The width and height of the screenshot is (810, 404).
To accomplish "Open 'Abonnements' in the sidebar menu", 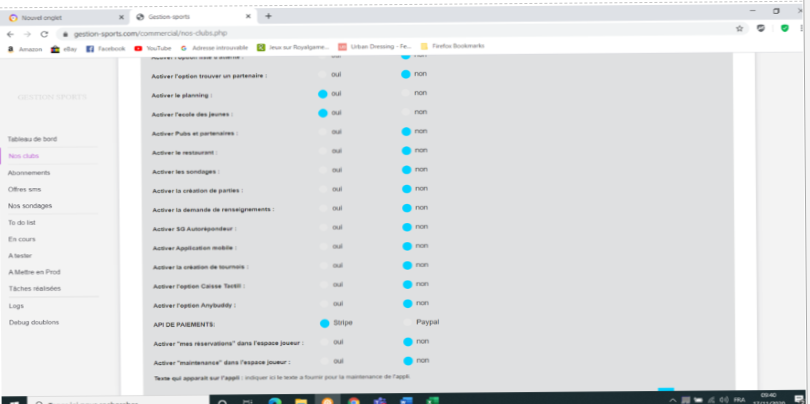I will coord(29,172).
